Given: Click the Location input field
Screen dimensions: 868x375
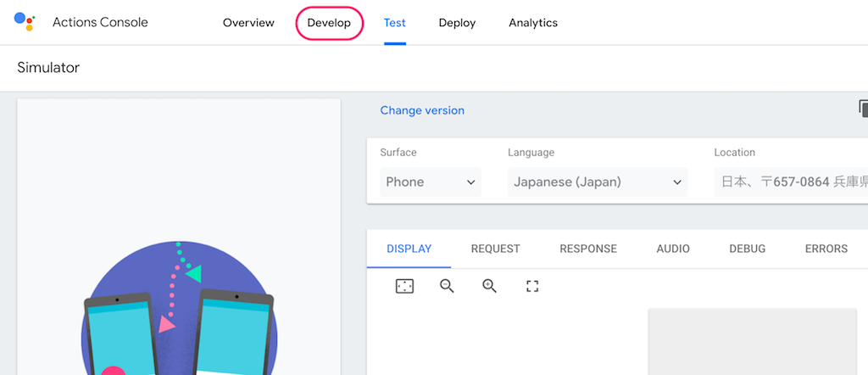Looking at the screenshot, I should (x=791, y=182).
